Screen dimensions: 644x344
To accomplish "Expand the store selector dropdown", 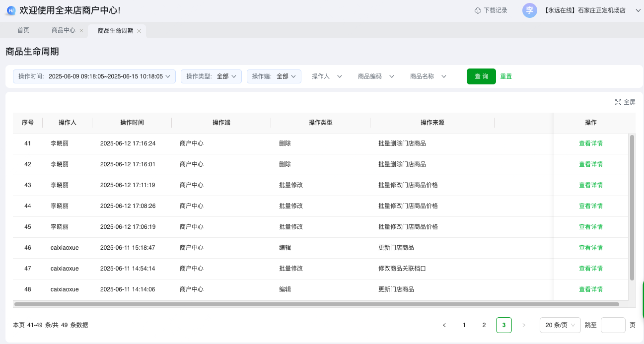I will (x=639, y=10).
